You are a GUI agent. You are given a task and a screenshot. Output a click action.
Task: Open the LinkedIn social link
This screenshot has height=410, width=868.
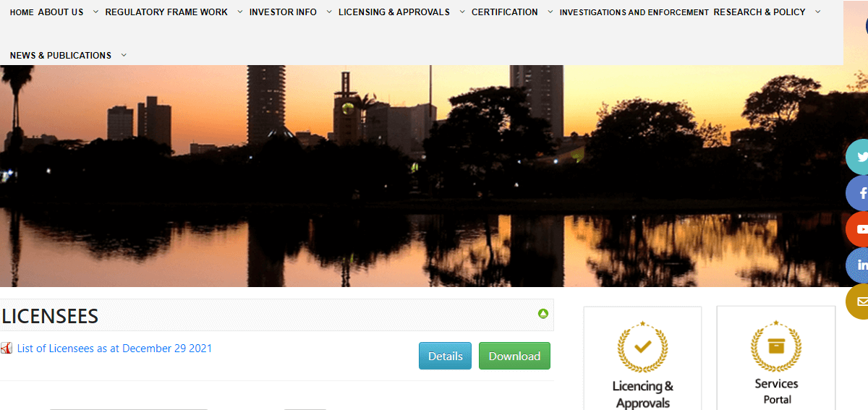[x=859, y=265]
